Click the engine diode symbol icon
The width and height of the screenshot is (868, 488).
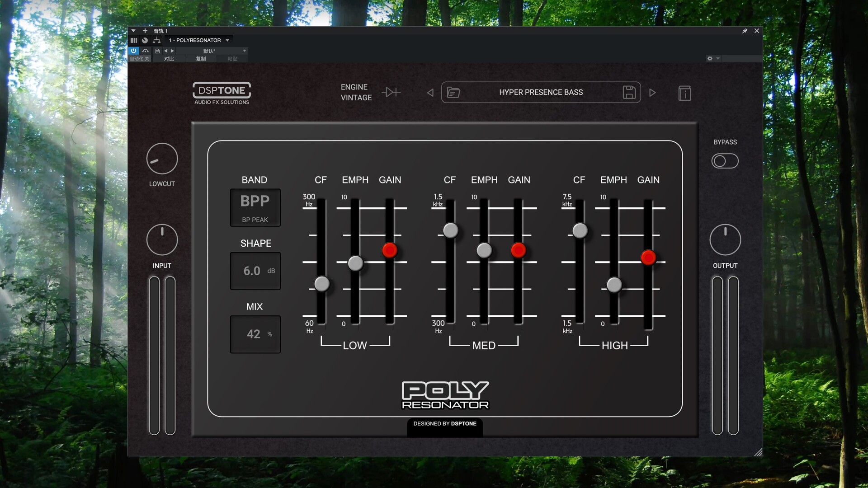click(x=391, y=92)
